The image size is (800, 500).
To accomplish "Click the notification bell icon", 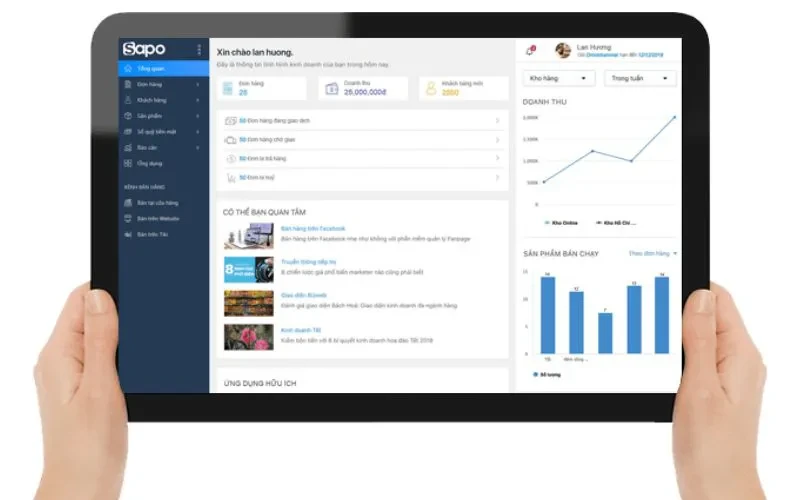I will (x=530, y=50).
